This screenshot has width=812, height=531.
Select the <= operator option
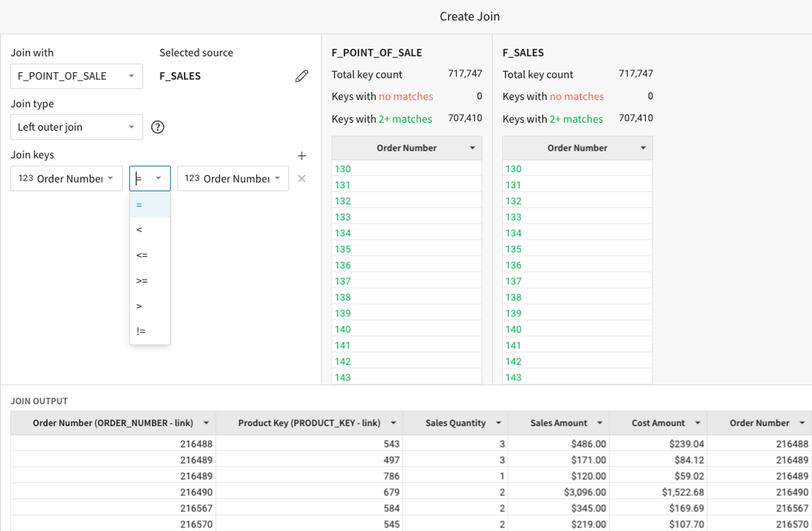tap(150, 255)
